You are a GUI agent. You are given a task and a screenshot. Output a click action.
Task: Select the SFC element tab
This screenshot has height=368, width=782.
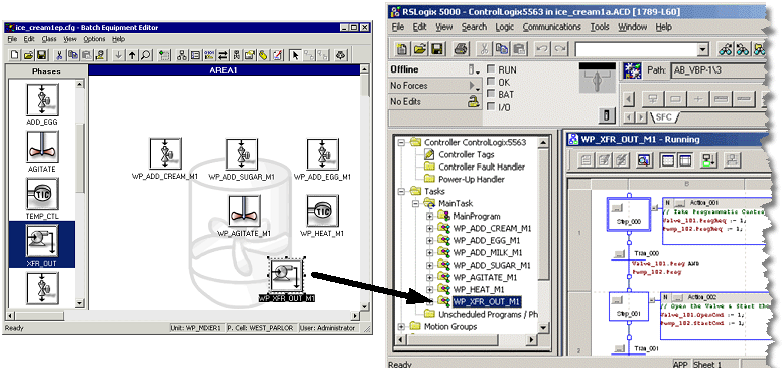[663, 118]
